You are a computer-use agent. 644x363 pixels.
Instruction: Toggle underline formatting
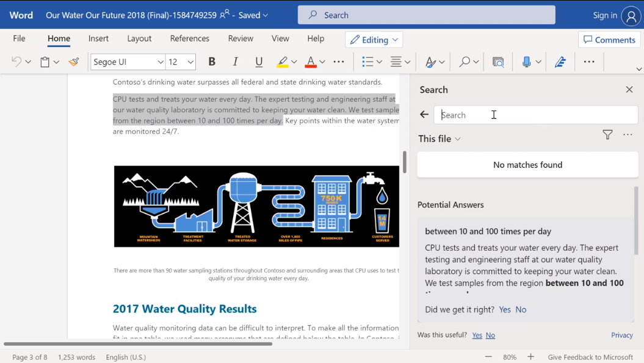click(259, 62)
